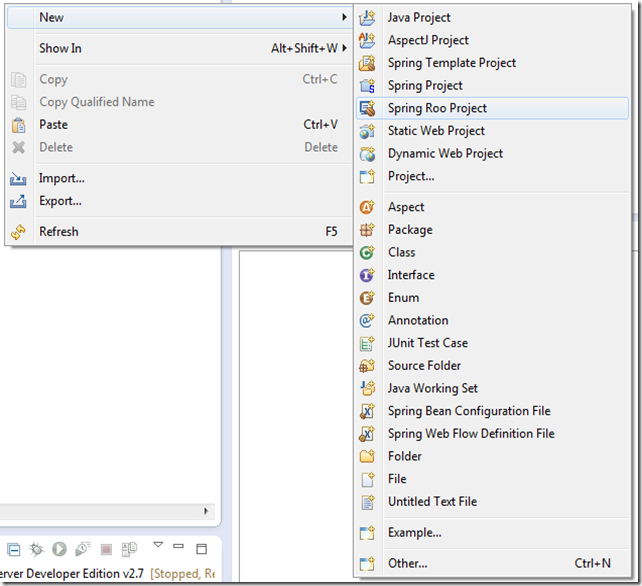642x586 pixels.
Task: Click the Package icon
Action: 367,230
